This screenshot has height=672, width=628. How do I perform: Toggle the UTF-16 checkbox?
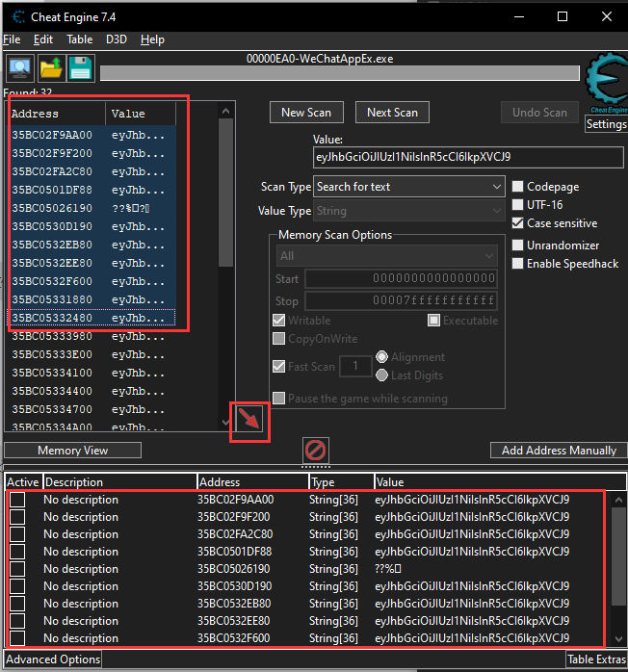(x=519, y=205)
